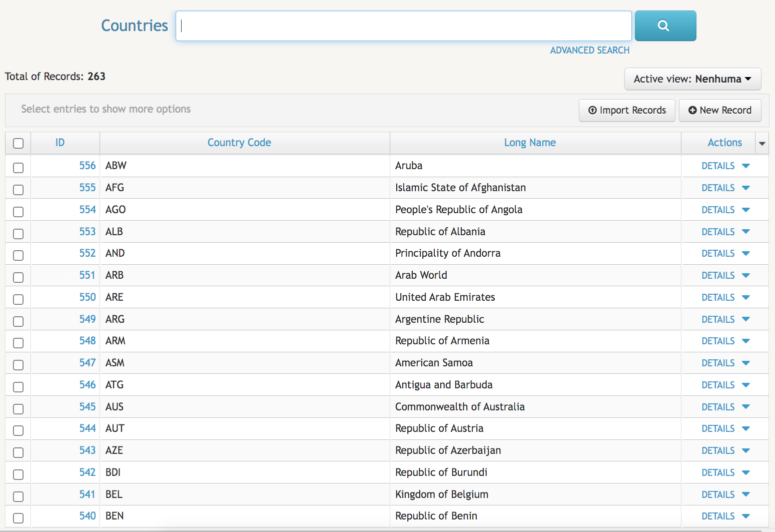Click the country code cell AZE

(114, 450)
